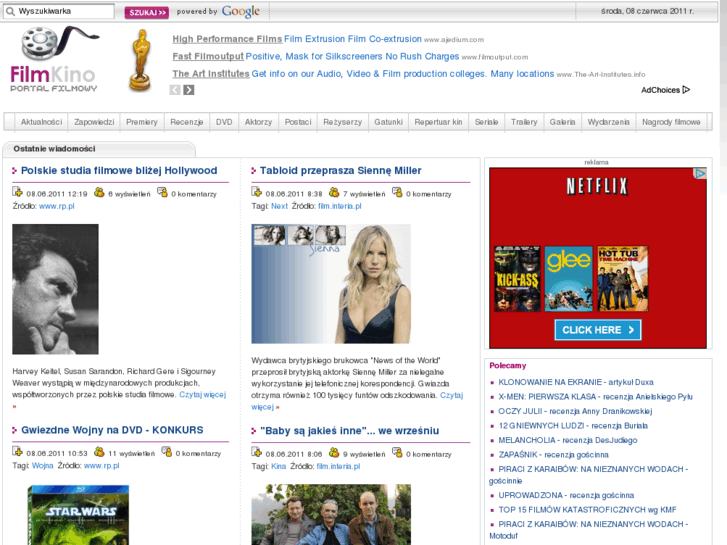
Task: Click the Hot Tub Time Machine poster
Action: point(623,279)
